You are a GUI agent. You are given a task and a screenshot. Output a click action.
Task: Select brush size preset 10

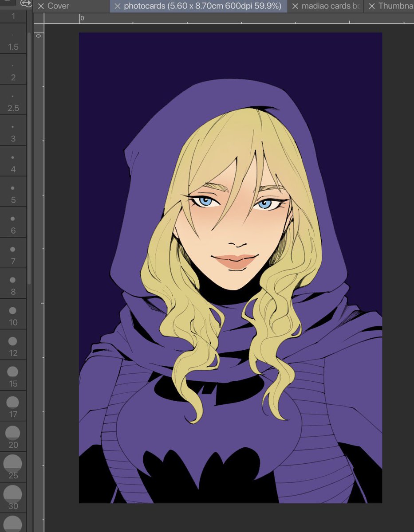pos(13,314)
